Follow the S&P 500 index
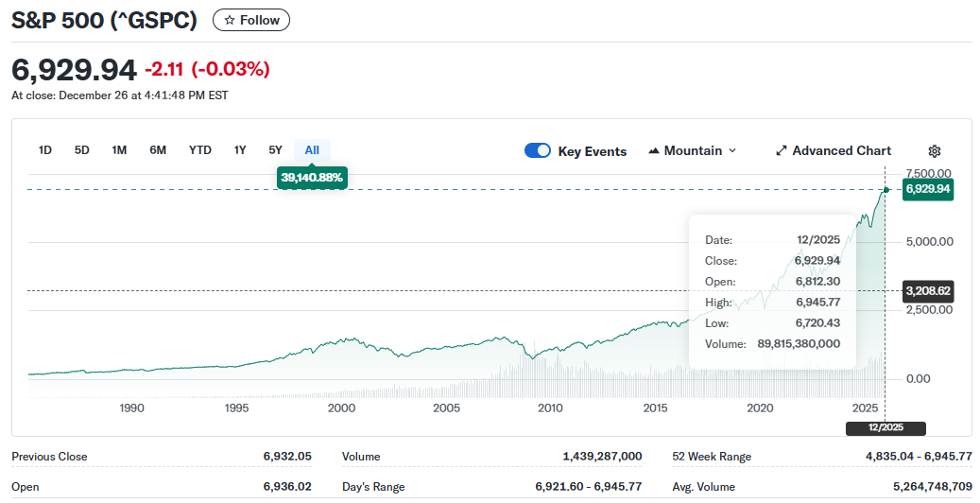Image resolution: width=980 pixels, height=503 pixels. pyautogui.click(x=251, y=20)
